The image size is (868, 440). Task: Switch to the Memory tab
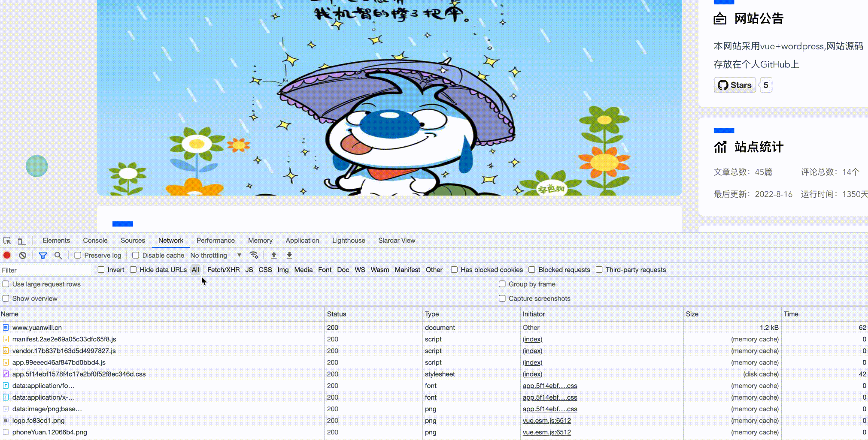pos(260,241)
